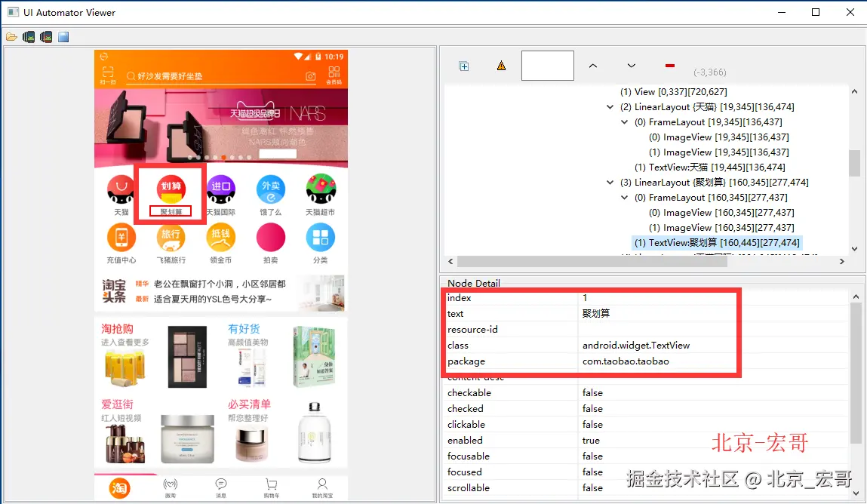Click the 天猫国际 icon in the phone screenshot

click(220, 189)
